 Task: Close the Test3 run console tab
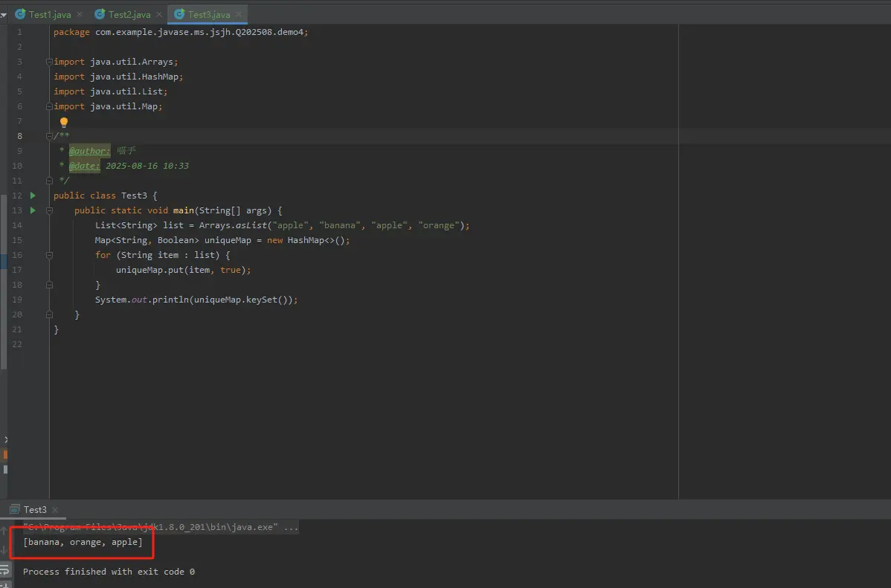pos(54,510)
